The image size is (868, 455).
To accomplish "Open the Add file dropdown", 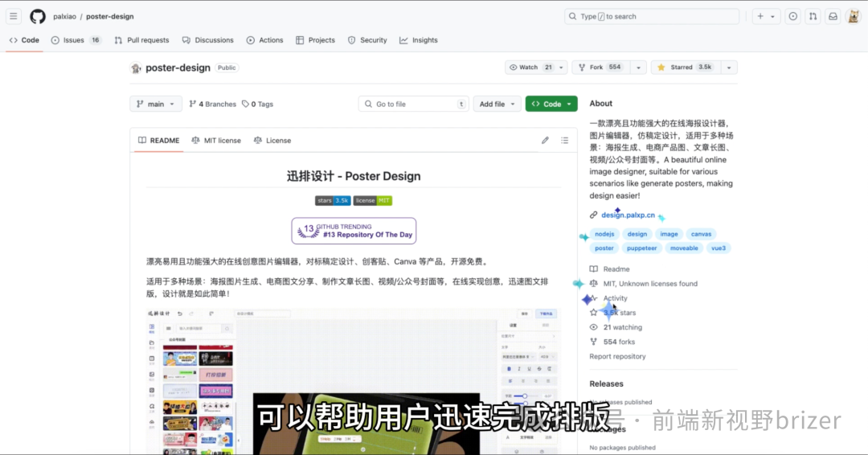I will tap(497, 104).
